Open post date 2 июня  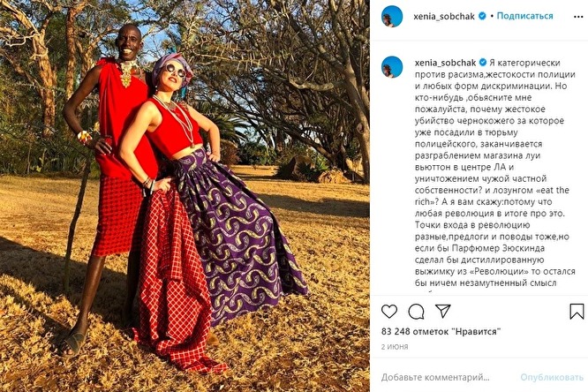395,347
